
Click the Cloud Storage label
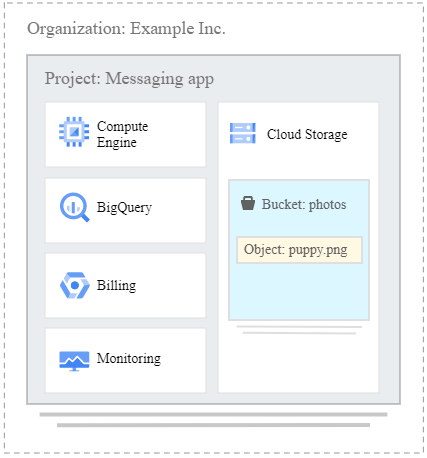click(307, 134)
